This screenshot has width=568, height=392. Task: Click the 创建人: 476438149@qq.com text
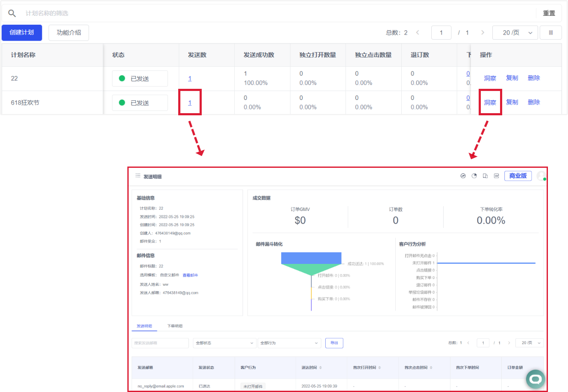[x=165, y=233]
